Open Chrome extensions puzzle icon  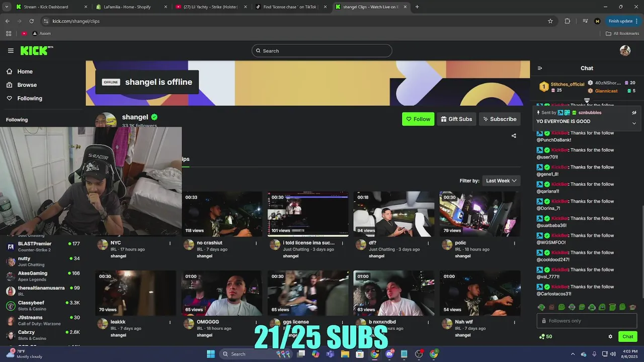pos(568,21)
